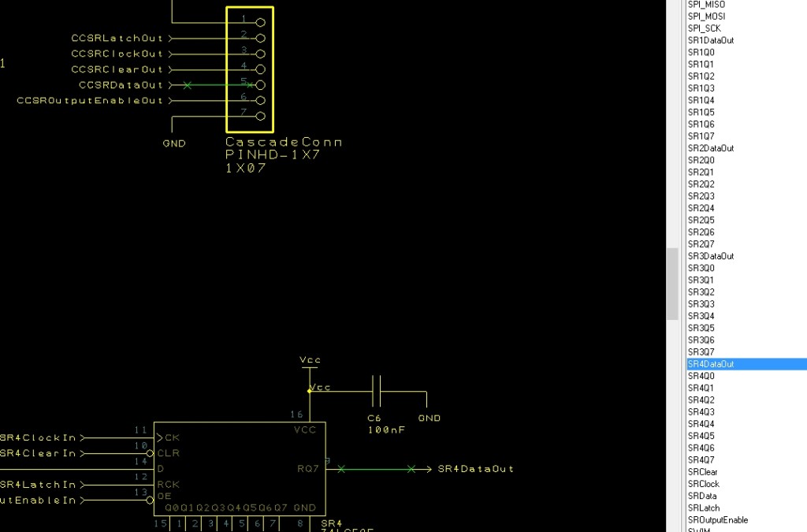Click the CascadeConn connector name label
Image resolution: width=807 pixels, height=532 pixels.
coord(284,143)
